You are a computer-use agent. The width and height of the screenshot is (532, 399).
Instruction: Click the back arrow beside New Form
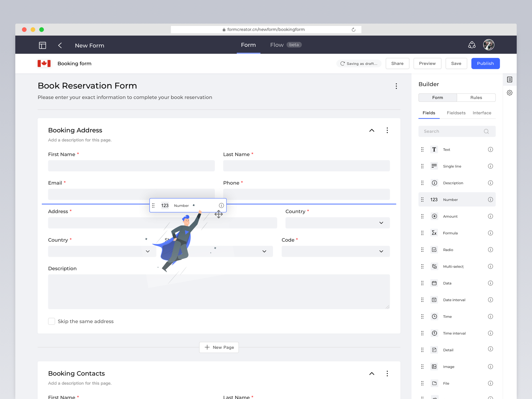tap(60, 45)
